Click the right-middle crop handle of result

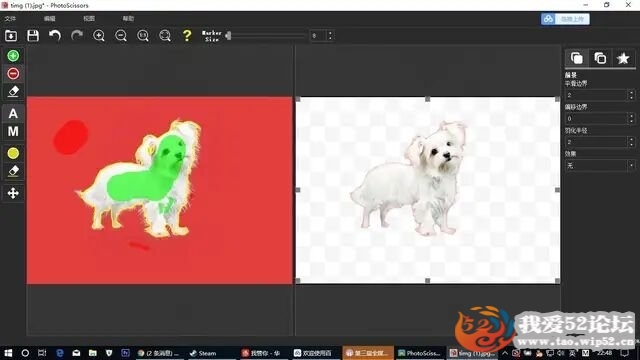[x=558, y=190]
